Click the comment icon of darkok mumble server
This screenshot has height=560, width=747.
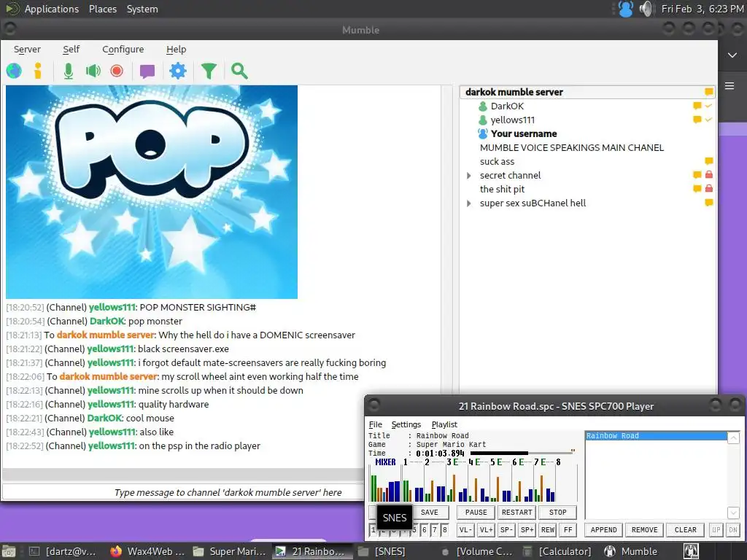(709, 91)
